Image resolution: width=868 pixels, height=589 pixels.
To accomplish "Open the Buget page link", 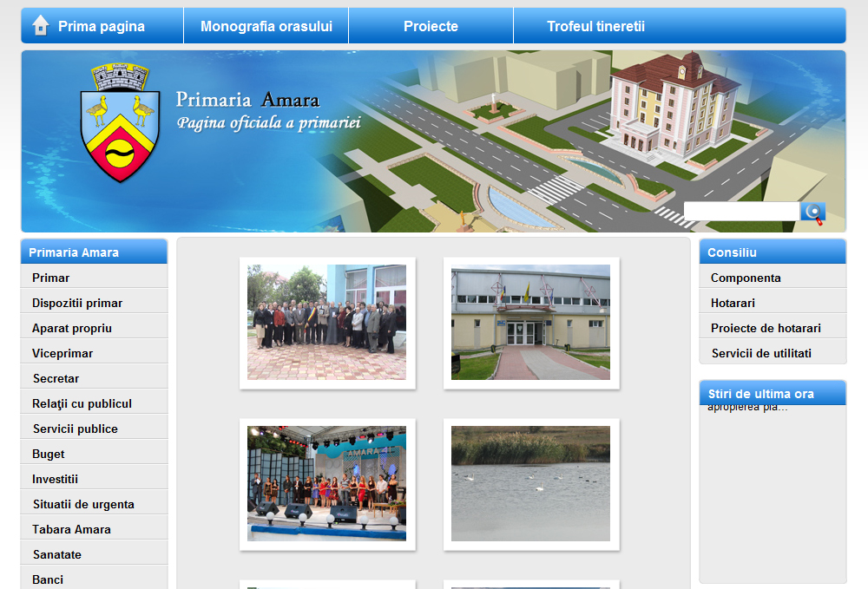I will 49,454.
